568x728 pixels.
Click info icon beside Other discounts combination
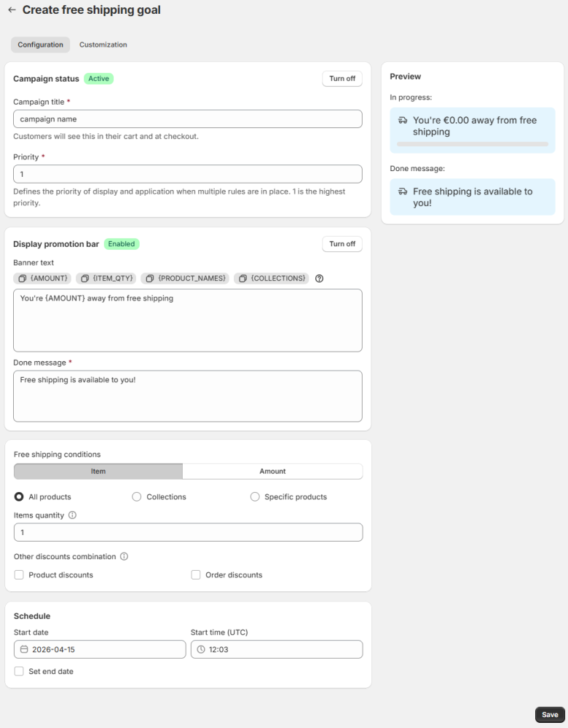click(124, 557)
